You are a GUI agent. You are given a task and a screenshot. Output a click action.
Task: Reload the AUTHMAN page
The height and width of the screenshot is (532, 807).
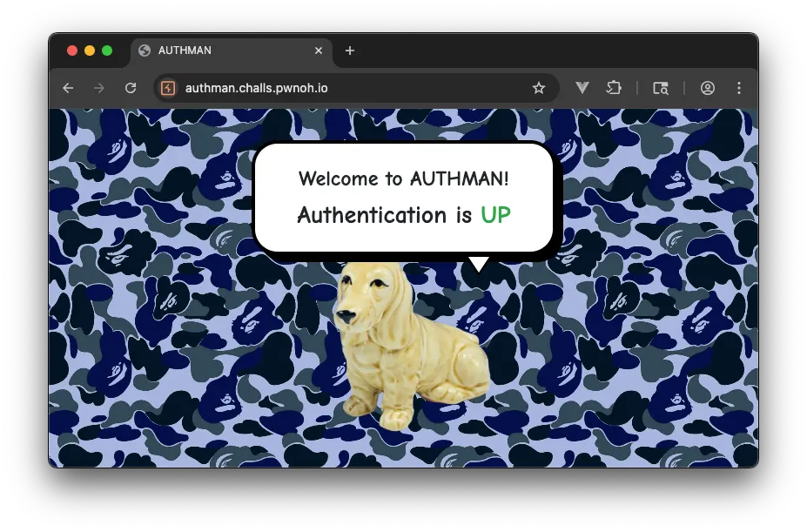[131, 88]
